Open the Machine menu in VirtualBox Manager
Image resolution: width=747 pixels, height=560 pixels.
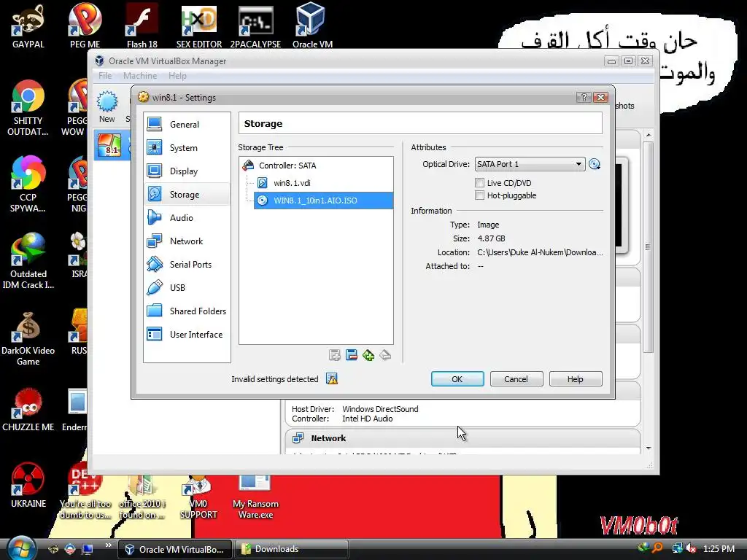pyautogui.click(x=140, y=76)
